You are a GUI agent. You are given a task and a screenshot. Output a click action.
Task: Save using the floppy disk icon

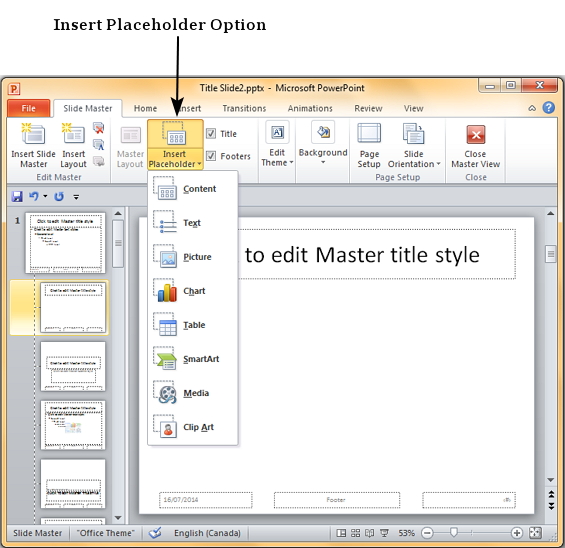(17, 197)
